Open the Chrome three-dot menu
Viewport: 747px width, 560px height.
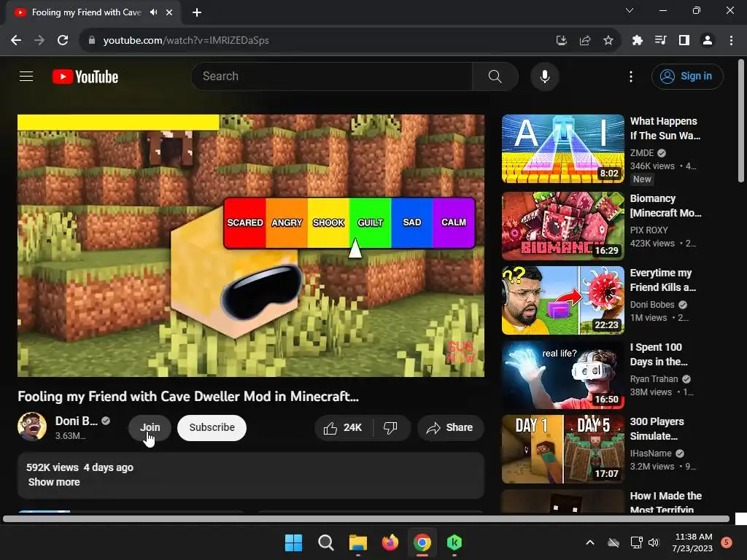coord(731,41)
